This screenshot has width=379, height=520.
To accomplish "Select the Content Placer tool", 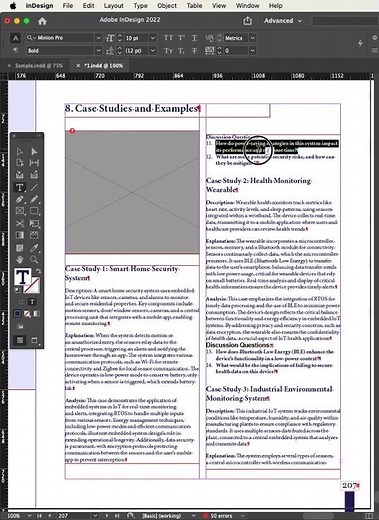I will pos(34,175).
